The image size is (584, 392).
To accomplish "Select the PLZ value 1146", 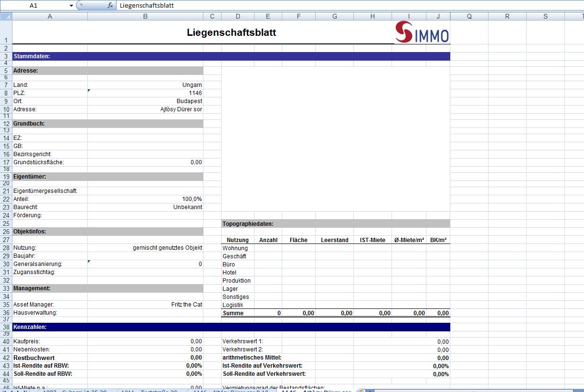I will [x=146, y=93].
